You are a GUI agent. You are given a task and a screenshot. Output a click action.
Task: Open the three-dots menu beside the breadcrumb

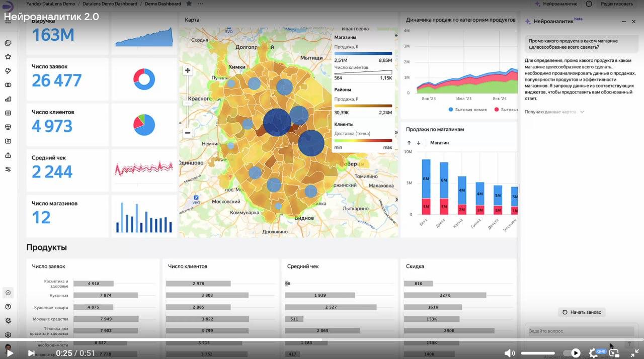(x=201, y=4)
